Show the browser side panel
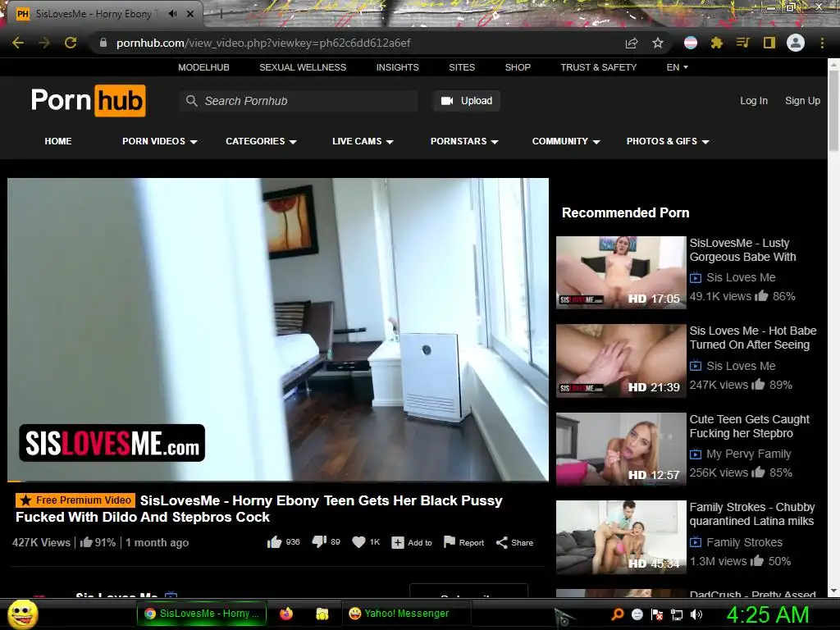Viewport: 840px width, 630px height. coord(769,43)
